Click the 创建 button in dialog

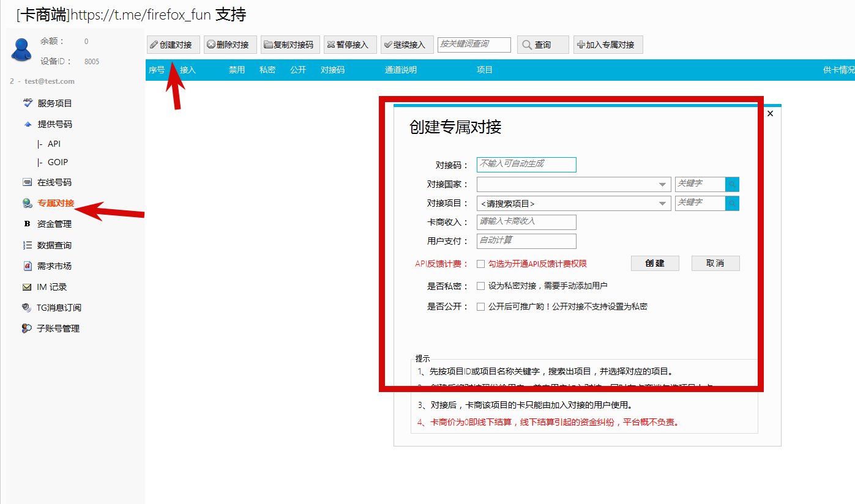tap(655, 264)
